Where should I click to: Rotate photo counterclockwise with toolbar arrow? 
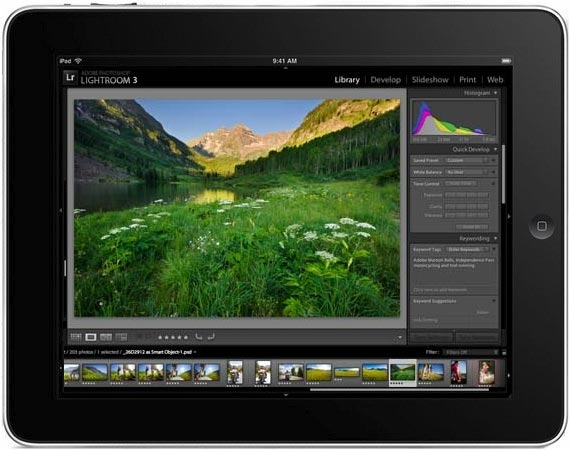pyautogui.click(x=198, y=337)
